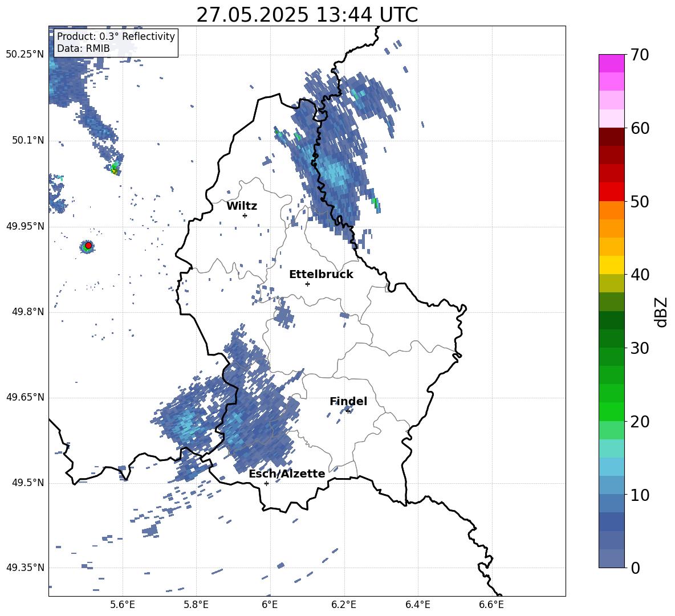Click the 49.65°N latitude label
The height and width of the screenshot is (616, 675).
click(x=25, y=398)
